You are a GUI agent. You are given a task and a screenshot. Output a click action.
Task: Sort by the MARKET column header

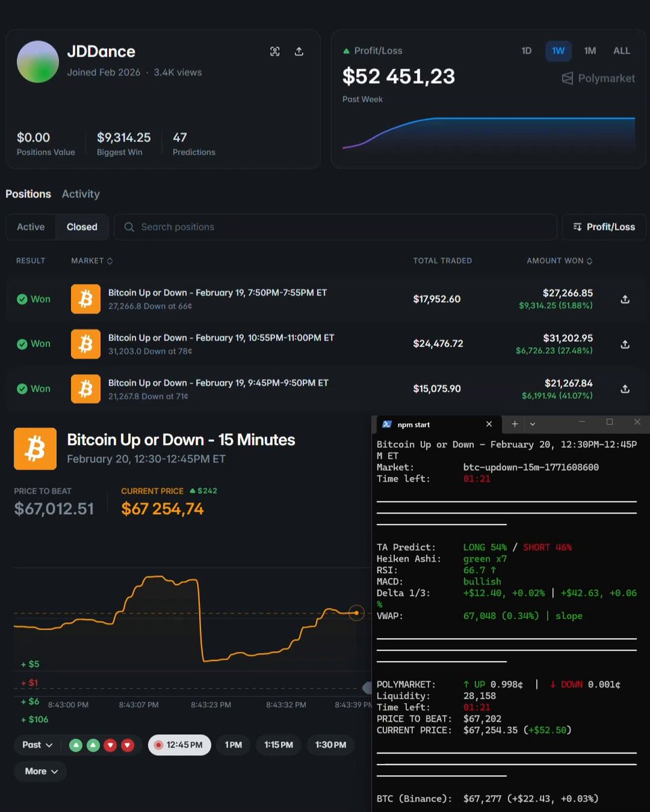pos(92,261)
